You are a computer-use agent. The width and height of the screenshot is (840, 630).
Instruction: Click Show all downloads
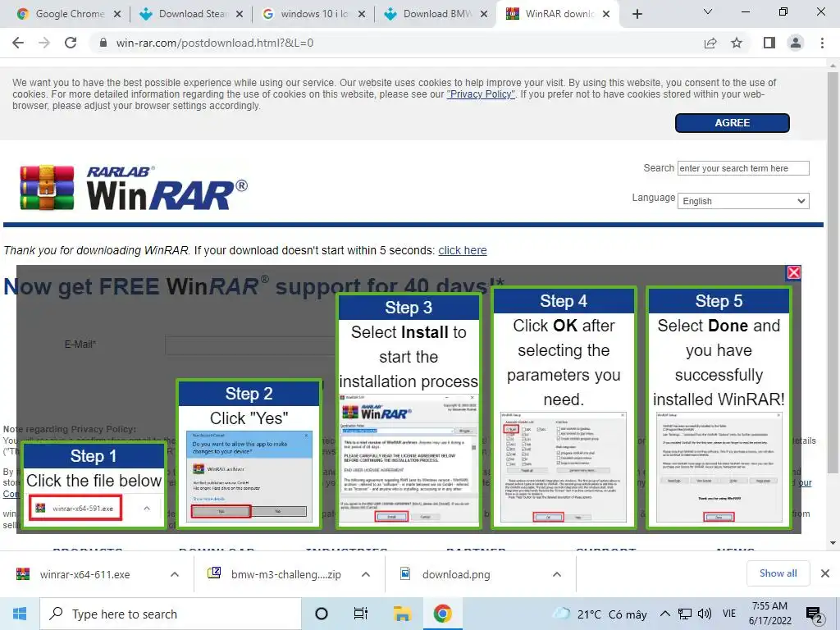pos(778,573)
